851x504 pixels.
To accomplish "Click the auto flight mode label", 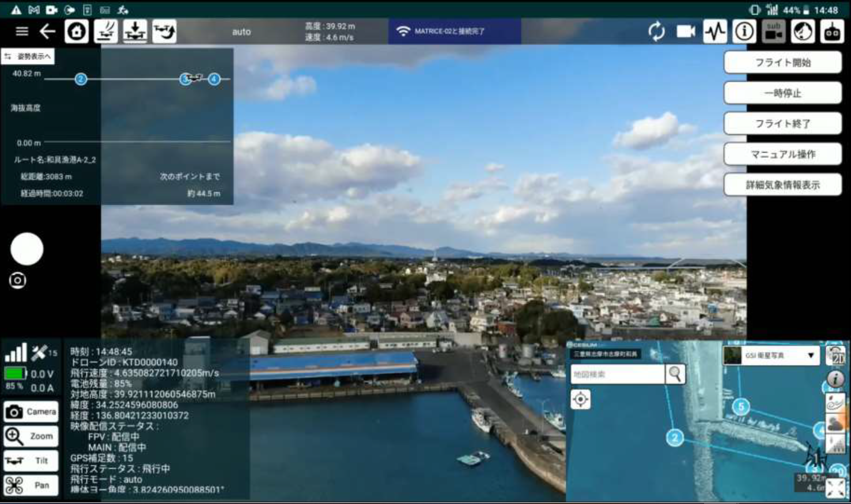I will point(241,32).
